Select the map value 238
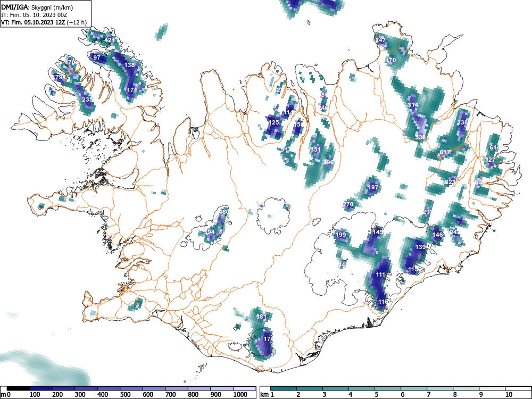This screenshot has height=399, width=532. [x=462, y=122]
